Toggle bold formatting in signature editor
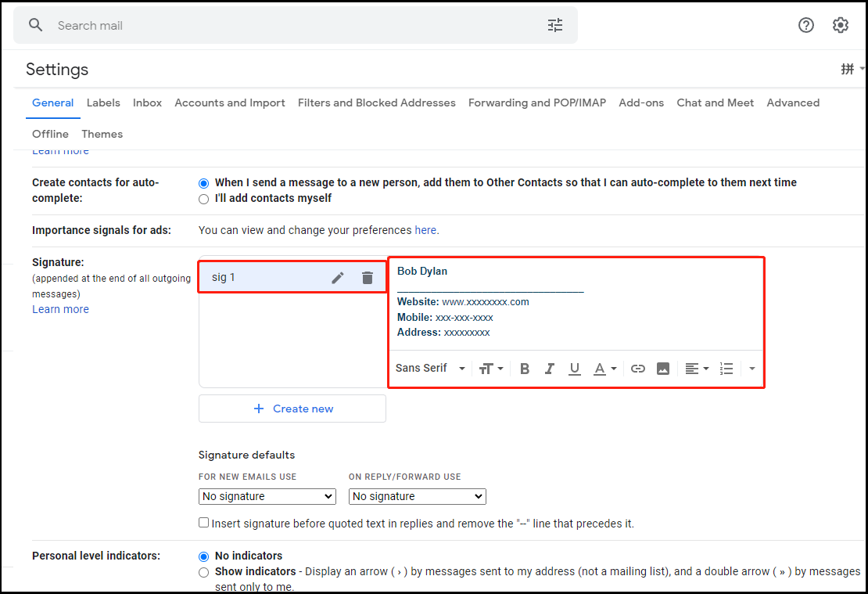This screenshot has height=594, width=868. tap(524, 369)
